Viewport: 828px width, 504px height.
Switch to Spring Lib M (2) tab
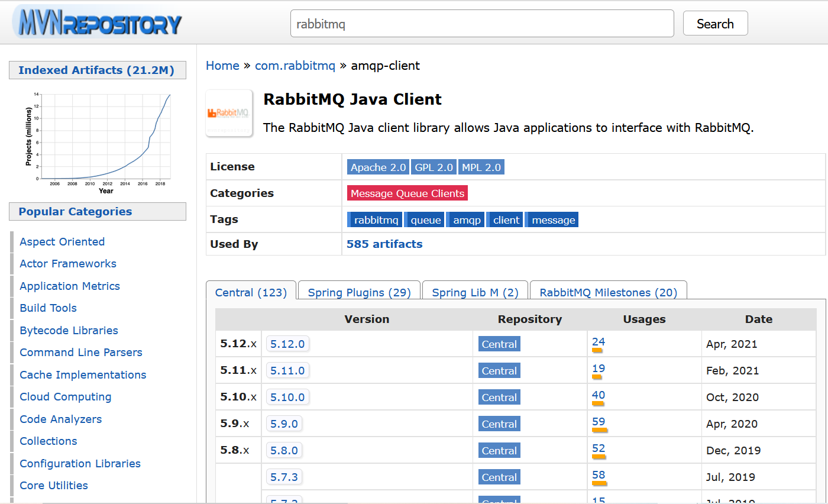pyautogui.click(x=475, y=292)
